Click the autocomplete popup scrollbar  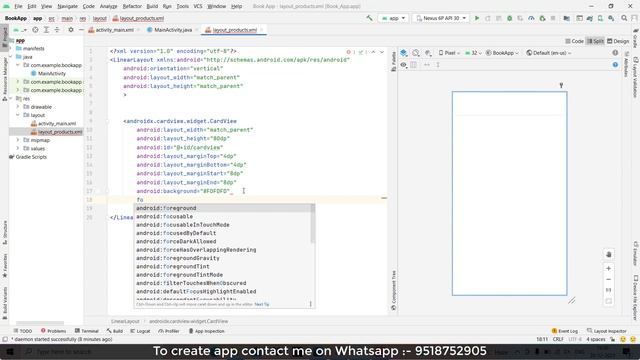click(x=313, y=224)
